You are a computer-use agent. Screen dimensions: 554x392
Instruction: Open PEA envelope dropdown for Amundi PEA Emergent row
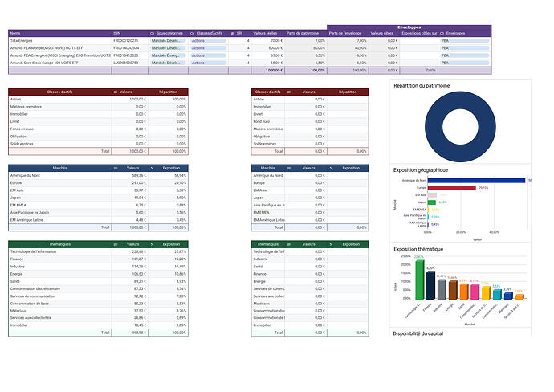[x=465, y=55]
